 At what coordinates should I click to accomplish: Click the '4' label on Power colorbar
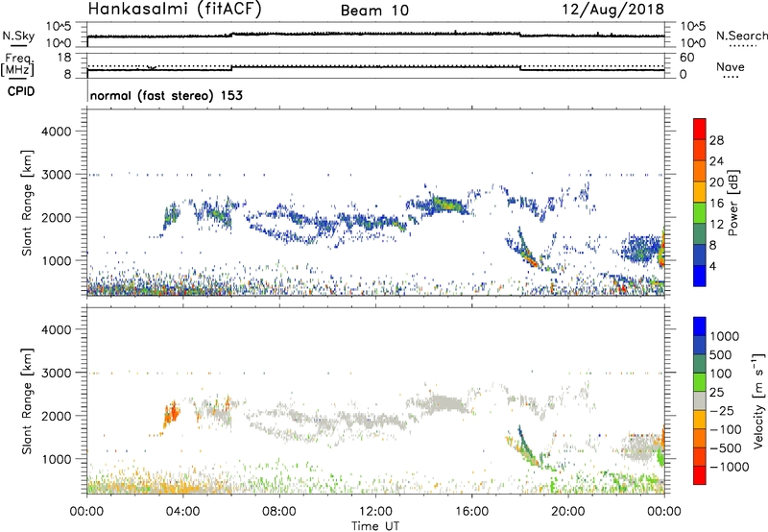coord(712,266)
